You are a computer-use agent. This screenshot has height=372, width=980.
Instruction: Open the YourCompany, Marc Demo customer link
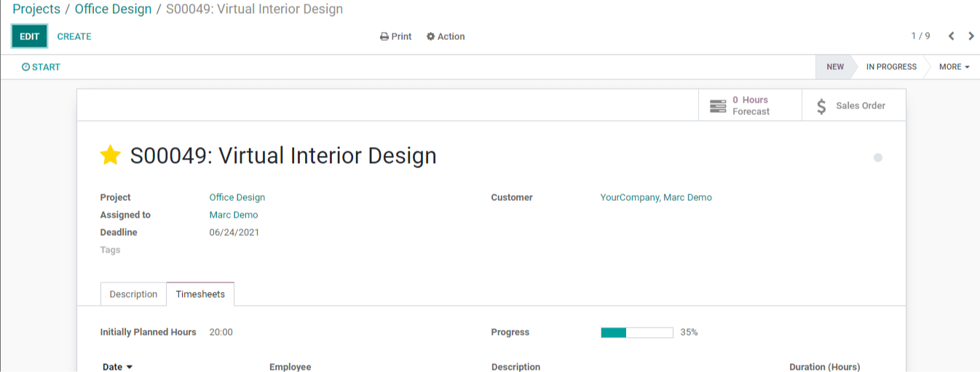click(x=656, y=197)
